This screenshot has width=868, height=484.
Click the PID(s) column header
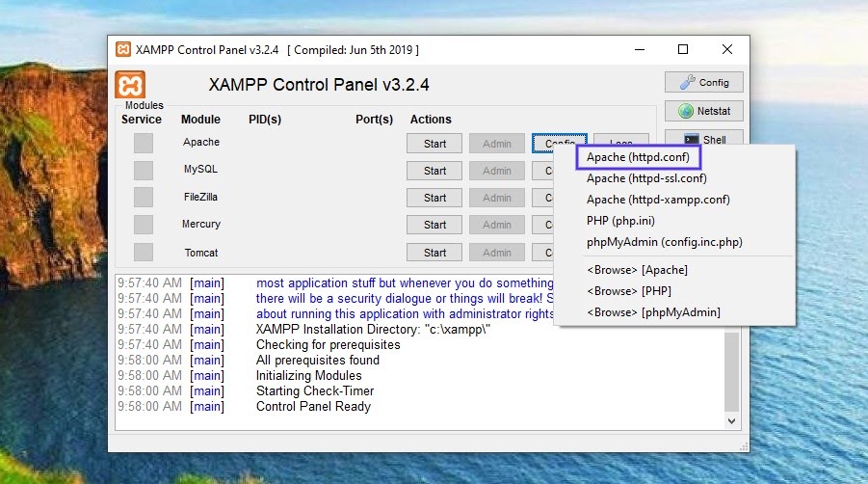pos(265,119)
